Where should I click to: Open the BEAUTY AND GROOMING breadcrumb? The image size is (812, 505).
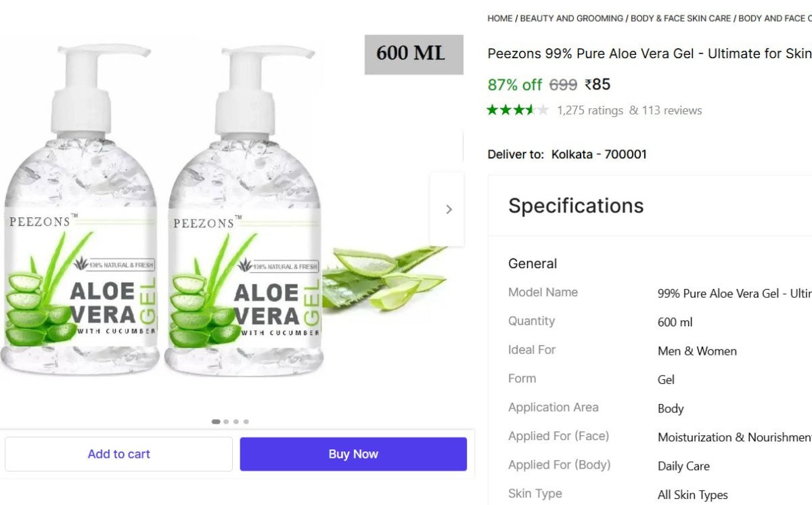pos(571,18)
